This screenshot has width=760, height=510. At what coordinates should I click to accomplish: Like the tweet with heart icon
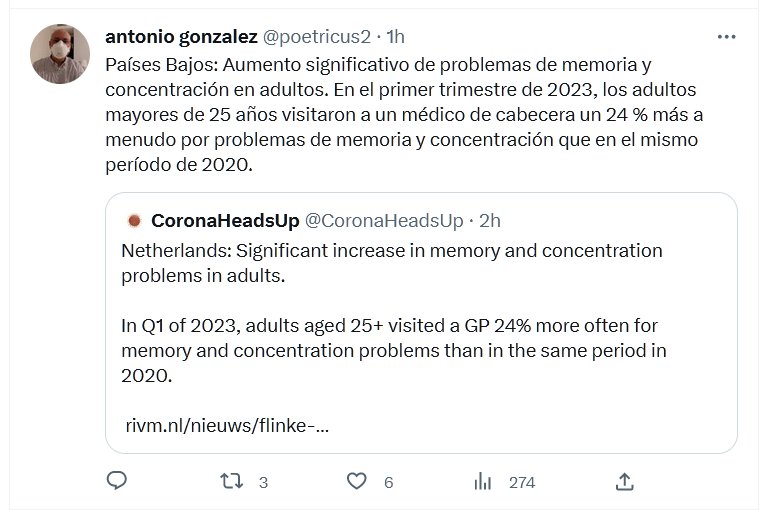point(357,481)
